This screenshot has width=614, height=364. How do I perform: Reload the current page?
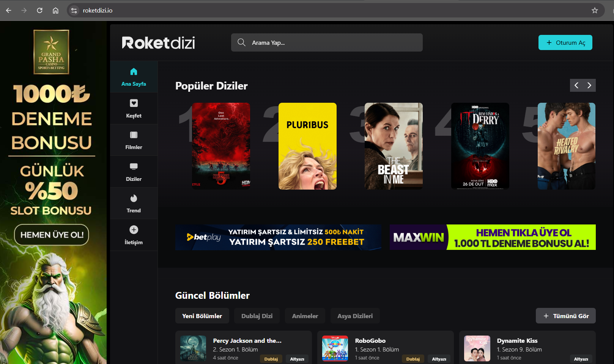(x=40, y=11)
